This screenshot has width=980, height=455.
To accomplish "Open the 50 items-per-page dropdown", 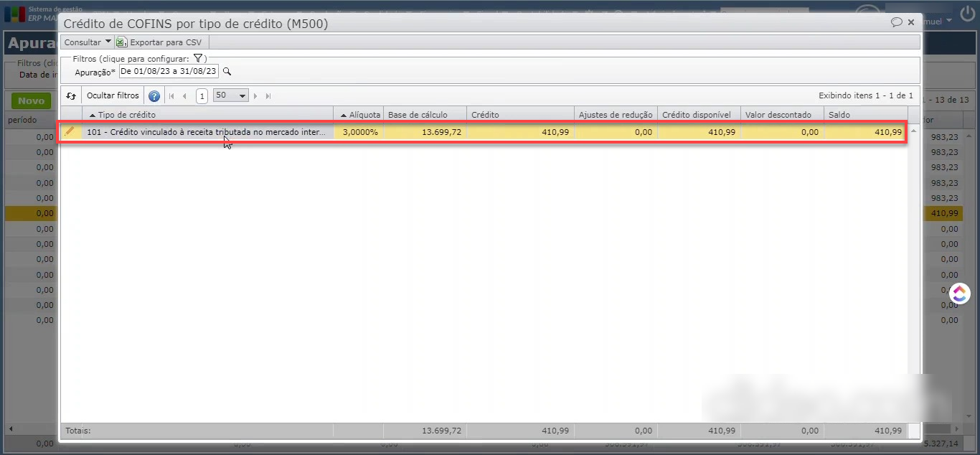I will pos(231,95).
